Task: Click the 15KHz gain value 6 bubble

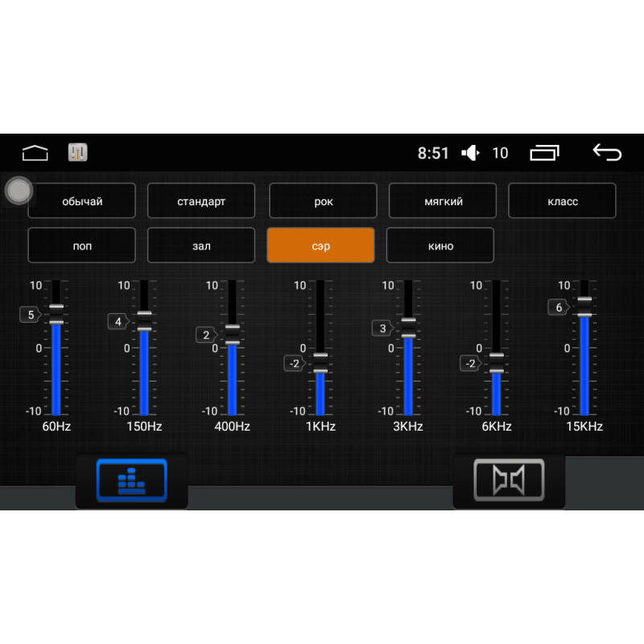Action: (559, 307)
